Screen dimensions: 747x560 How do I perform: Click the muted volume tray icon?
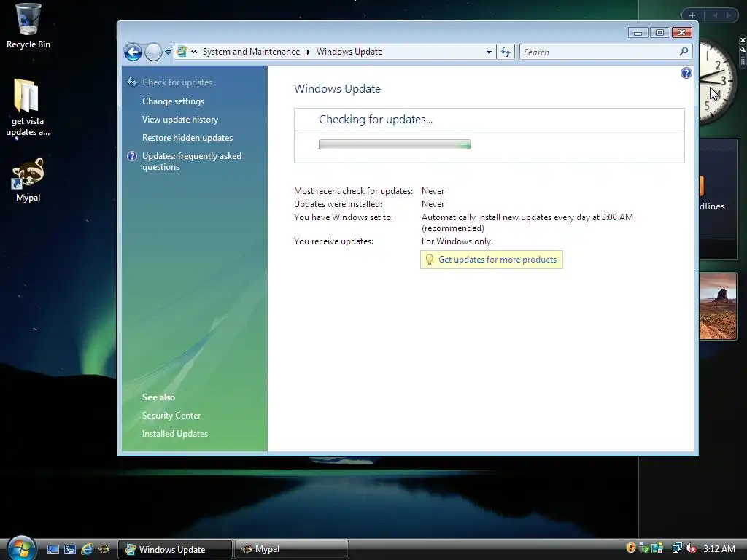point(691,548)
